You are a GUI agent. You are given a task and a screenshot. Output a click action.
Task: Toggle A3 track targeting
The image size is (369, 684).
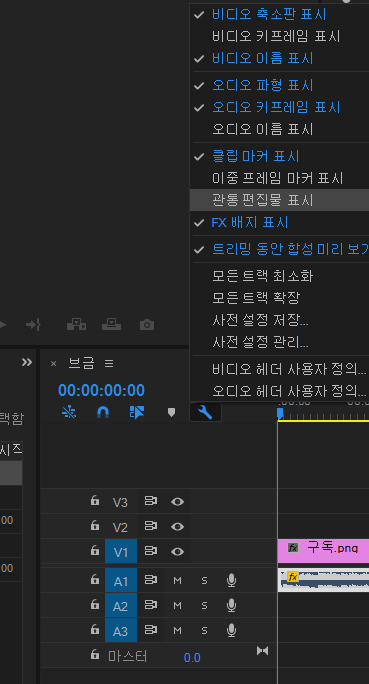pyautogui.click(x=121, y=631)
